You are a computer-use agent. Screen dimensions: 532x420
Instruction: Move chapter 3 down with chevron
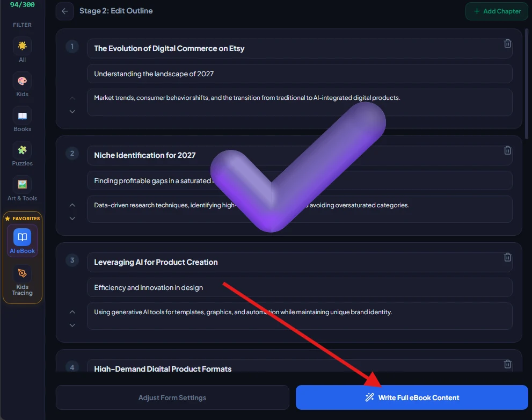point(72,325)
